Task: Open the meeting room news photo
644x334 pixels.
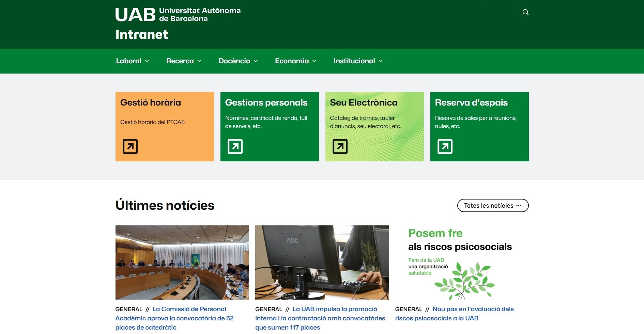Action: click(182, 263)
